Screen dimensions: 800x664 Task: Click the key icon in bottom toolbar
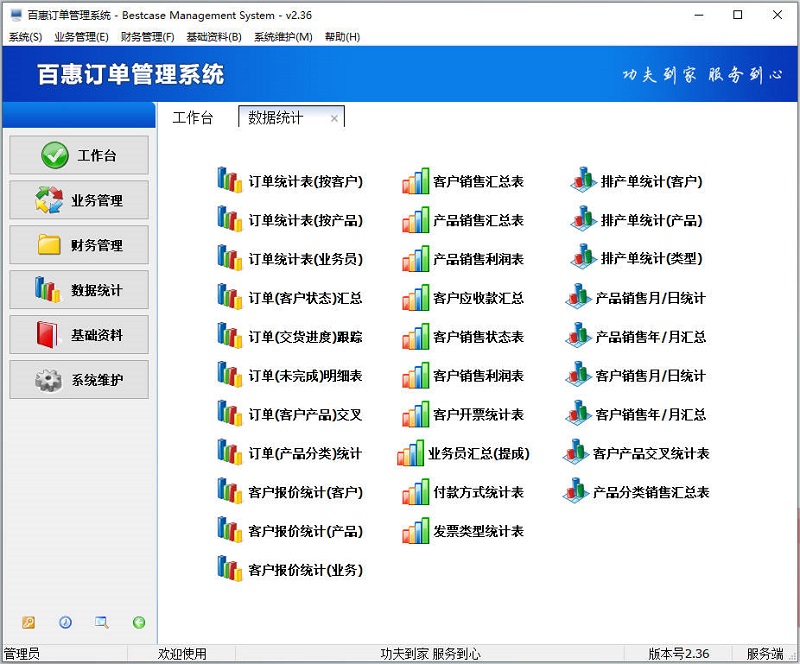pyautogui.click(x=28, y=622)
